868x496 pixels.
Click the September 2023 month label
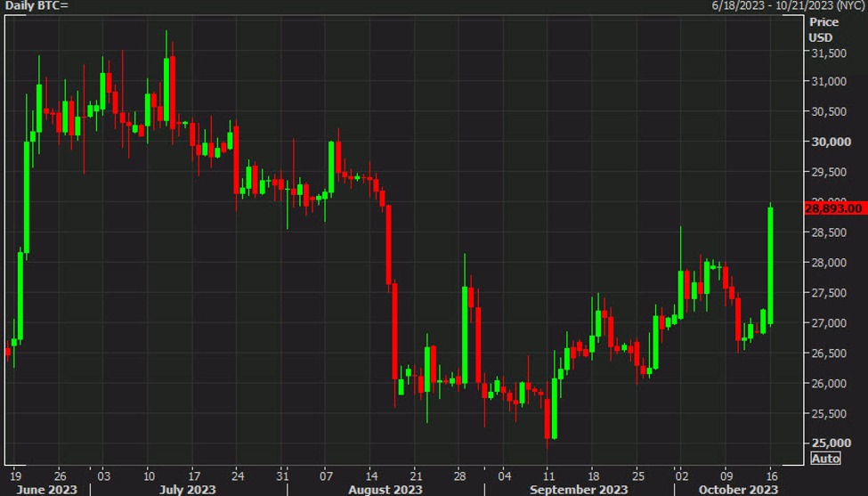579,490
